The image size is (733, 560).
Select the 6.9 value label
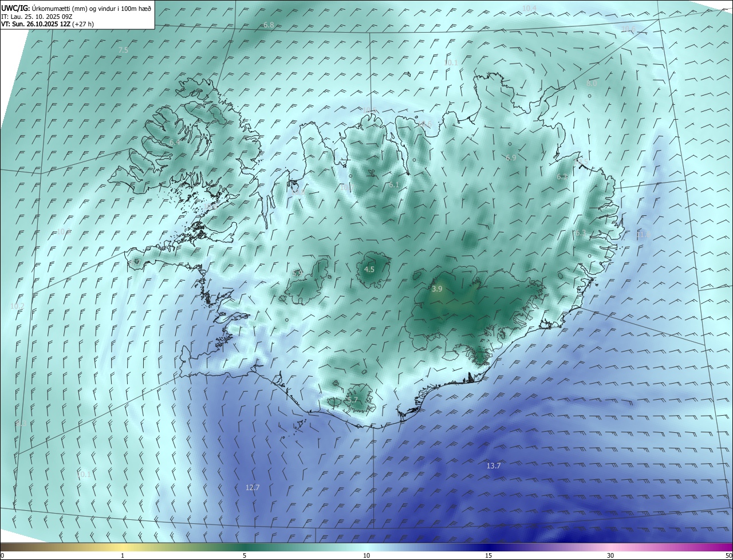511,157
